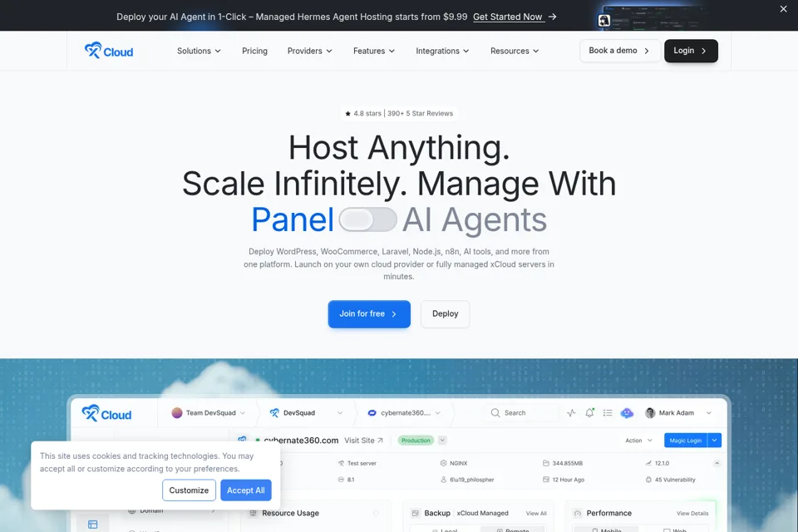Image resolution: width=798 pixels, height=532 pixels.
Task: Open the AI assistant robot icon in dashboard
Action: pyautogui.click(x=627, y=413)
